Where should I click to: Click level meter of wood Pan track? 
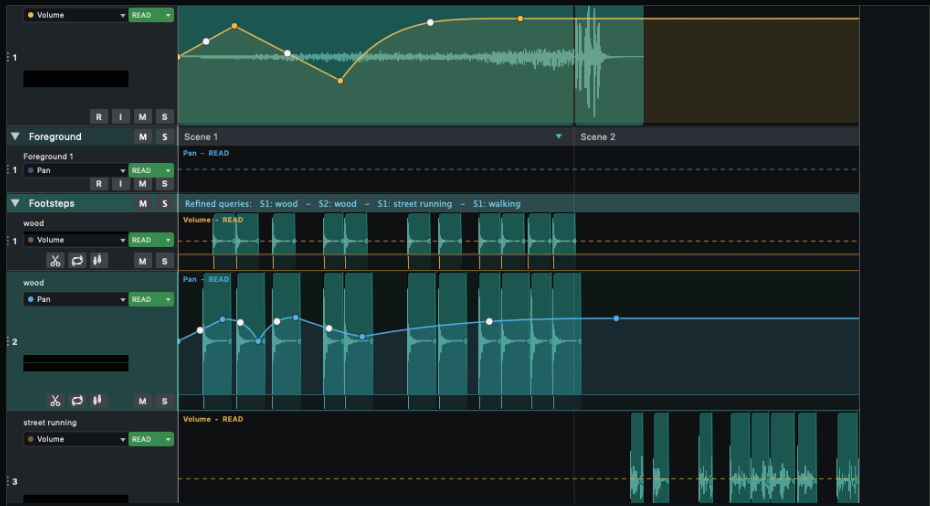[76, 363]
